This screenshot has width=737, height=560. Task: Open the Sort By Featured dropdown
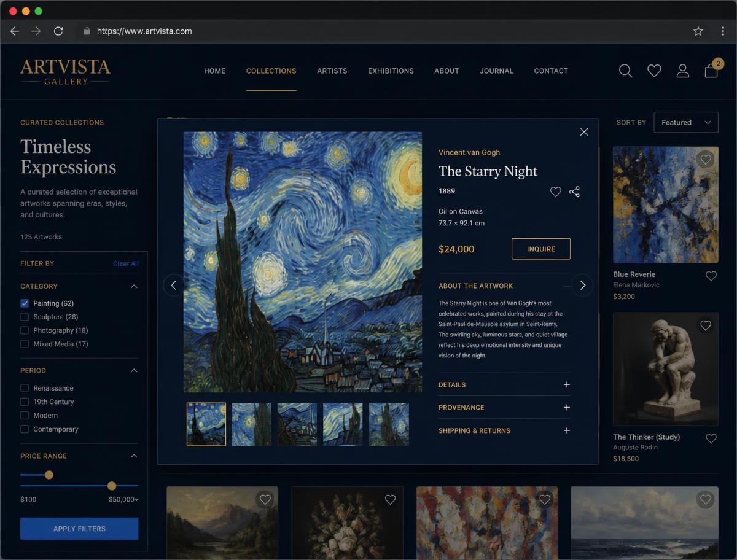pos(686,122)
